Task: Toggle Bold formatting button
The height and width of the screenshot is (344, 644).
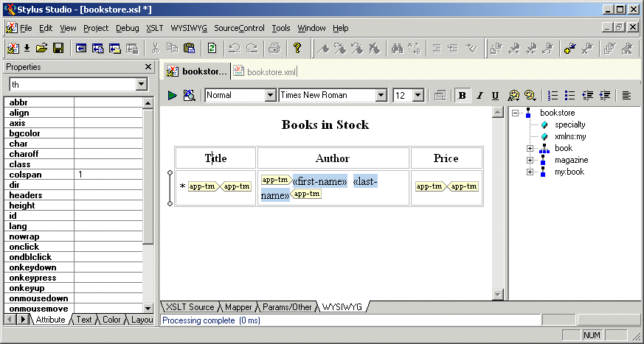Action: tap(463, 95)
